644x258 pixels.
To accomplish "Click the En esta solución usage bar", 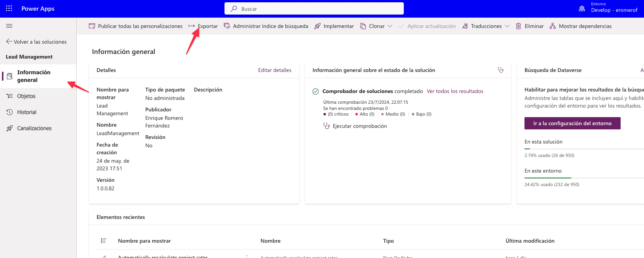I will coord(584,149).
